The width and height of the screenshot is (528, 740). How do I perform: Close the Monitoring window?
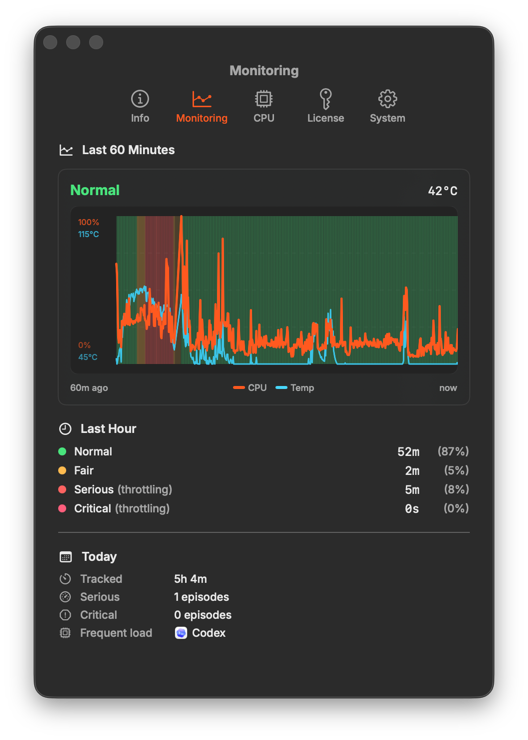click(x=50, y=42)
